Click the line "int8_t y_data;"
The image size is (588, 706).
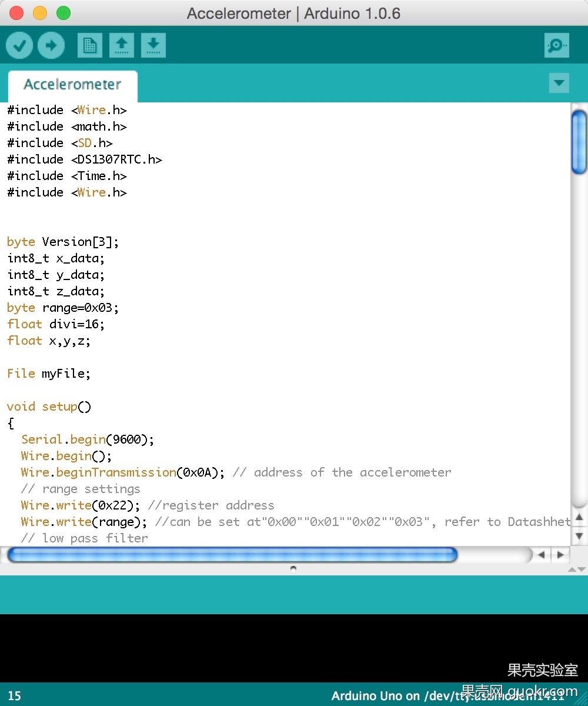56,275
